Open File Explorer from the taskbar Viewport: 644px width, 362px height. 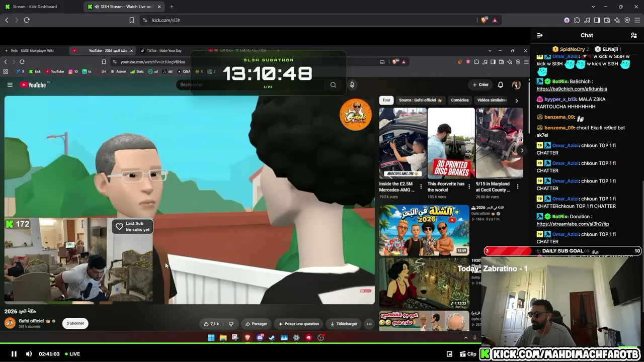[223, 338]
